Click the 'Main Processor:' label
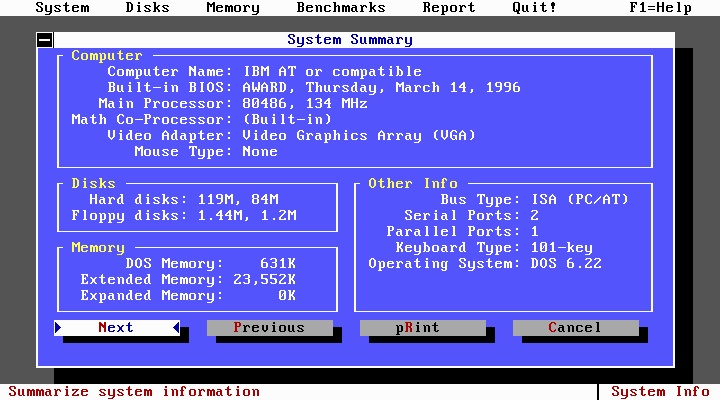Image resolution: width=720 pixels, height=400 pixels. point(165,104)
